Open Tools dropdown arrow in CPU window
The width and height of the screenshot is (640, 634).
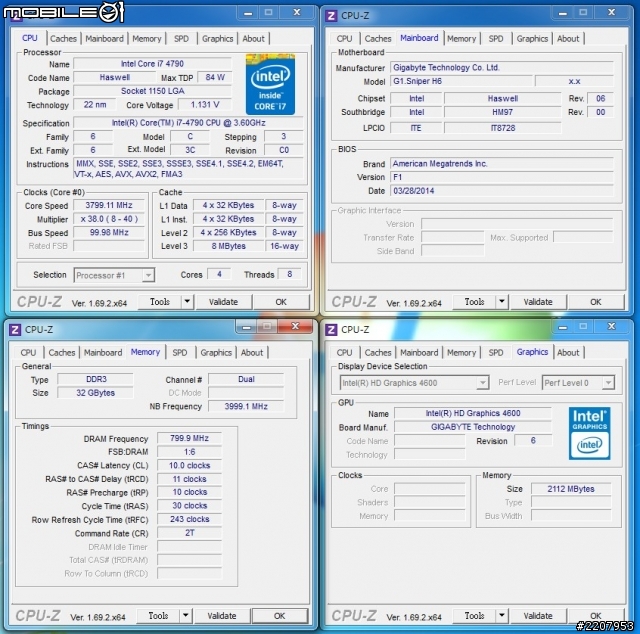click(187, 302)
